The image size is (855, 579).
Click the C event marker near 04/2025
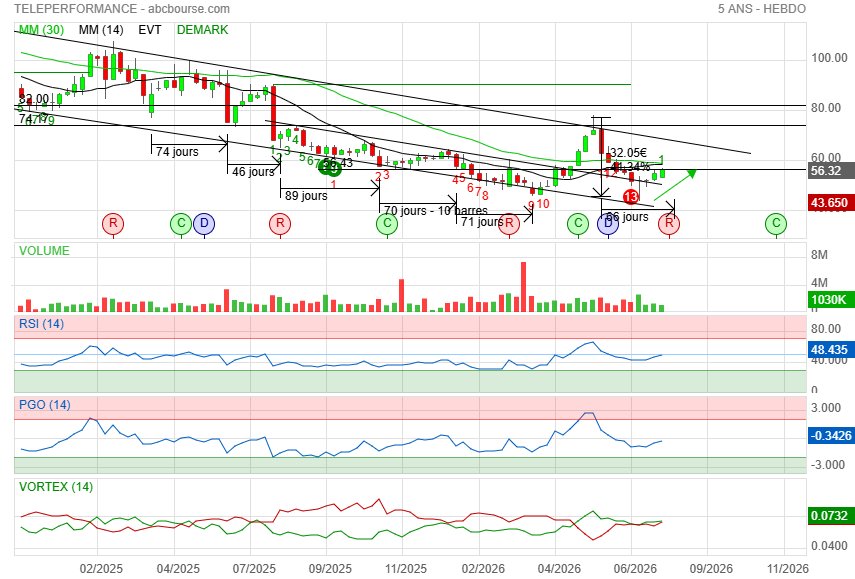click(x=181, y=224)
